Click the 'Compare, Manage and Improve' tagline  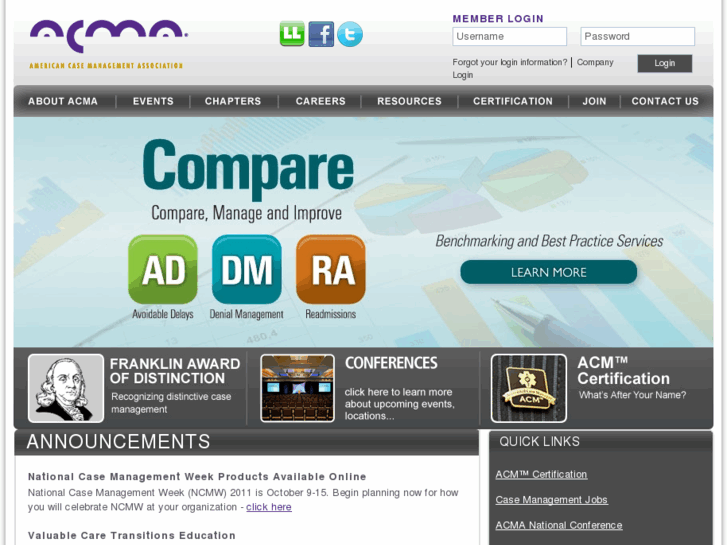(x=247, y=213)
